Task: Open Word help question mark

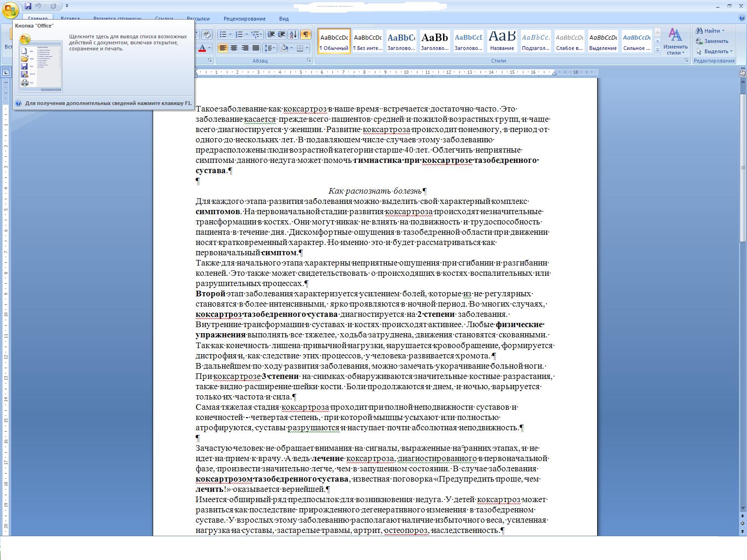Action: coord(742,18)
